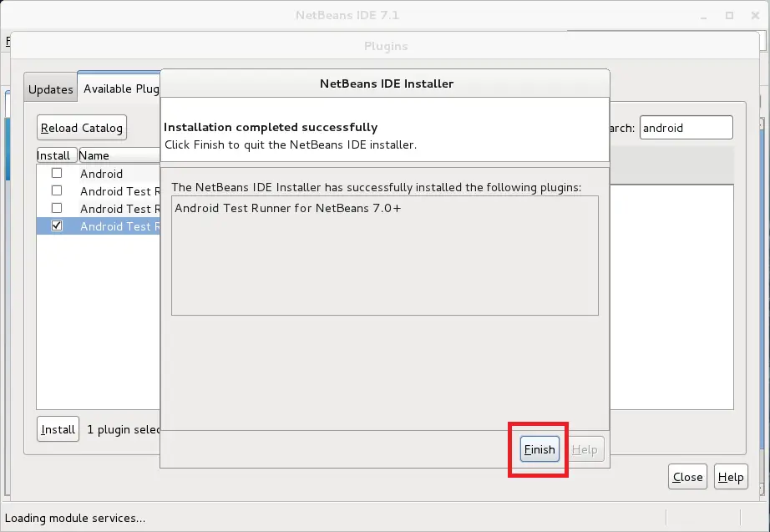The width and height of the screenshot is (770, 532).
Task: Maximize the NetBeans IDE 7.1 window
Action: click(x=729, y=16)
